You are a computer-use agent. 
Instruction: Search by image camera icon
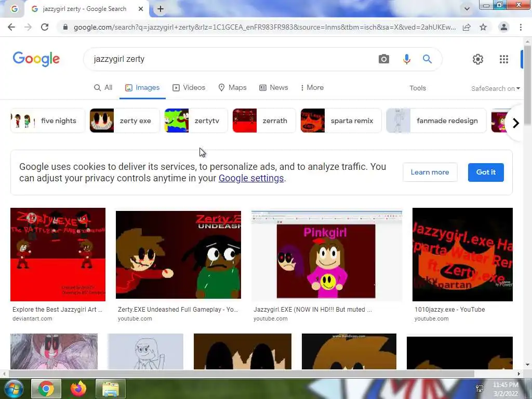tap(384, 59)
